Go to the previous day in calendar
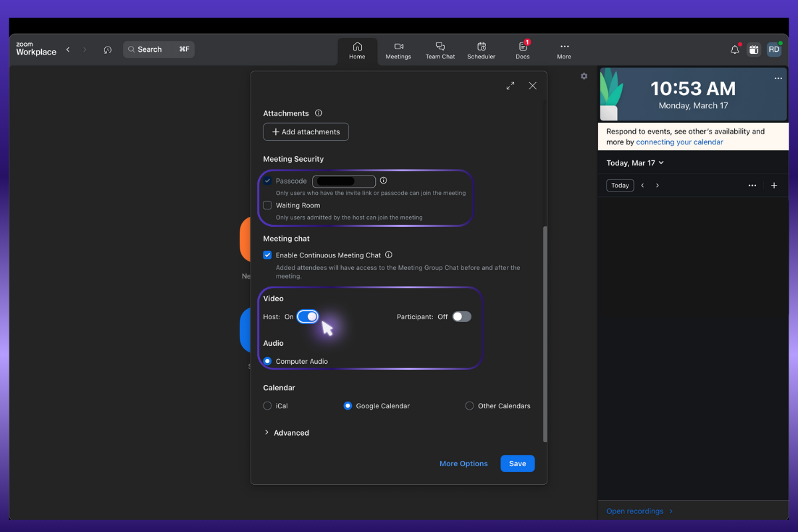The height and width of the screenshot is (532, 798). 642,186
